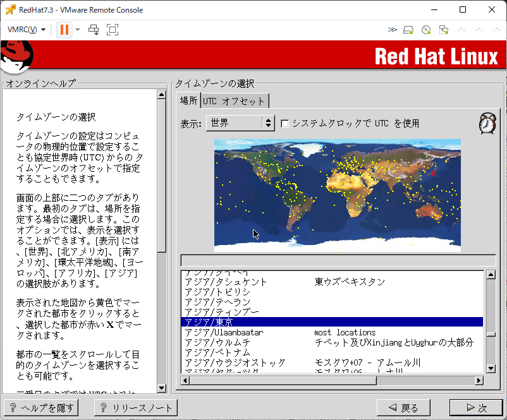507x420 pixels.
Task: Click the VMware Remote Console title icon
Action: 10,9
